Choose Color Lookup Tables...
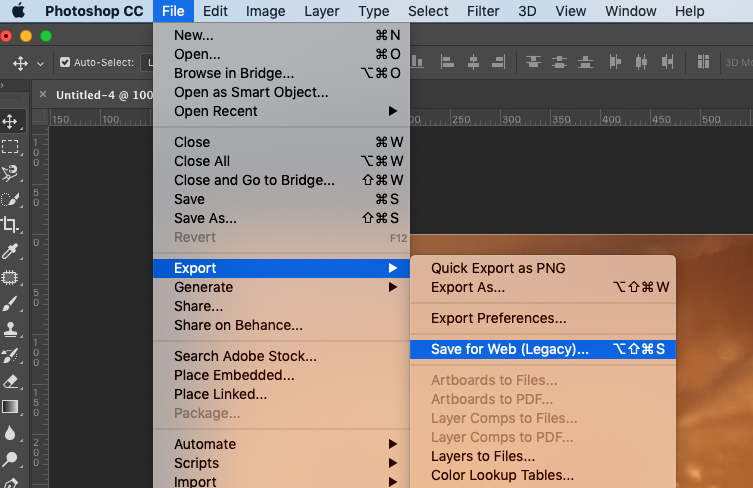Screen dimensions: 753x488 pos(543,475)
